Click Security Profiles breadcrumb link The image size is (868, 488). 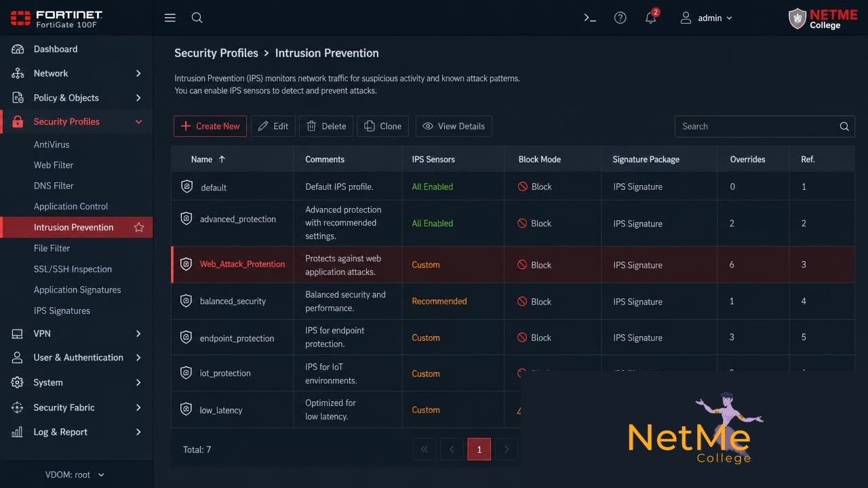click(216, 53)
